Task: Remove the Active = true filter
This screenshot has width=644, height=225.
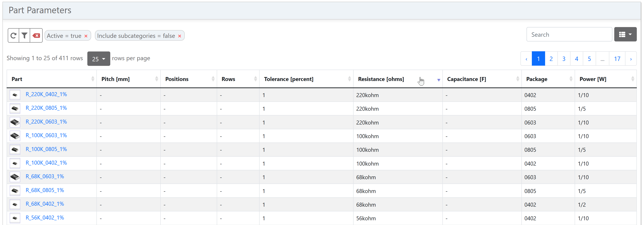Action: (86, 36)
